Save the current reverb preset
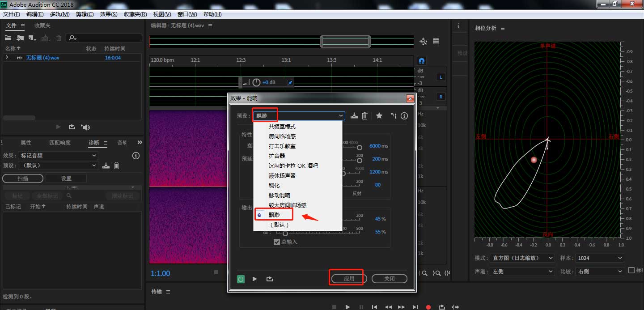 click(354, 115)
